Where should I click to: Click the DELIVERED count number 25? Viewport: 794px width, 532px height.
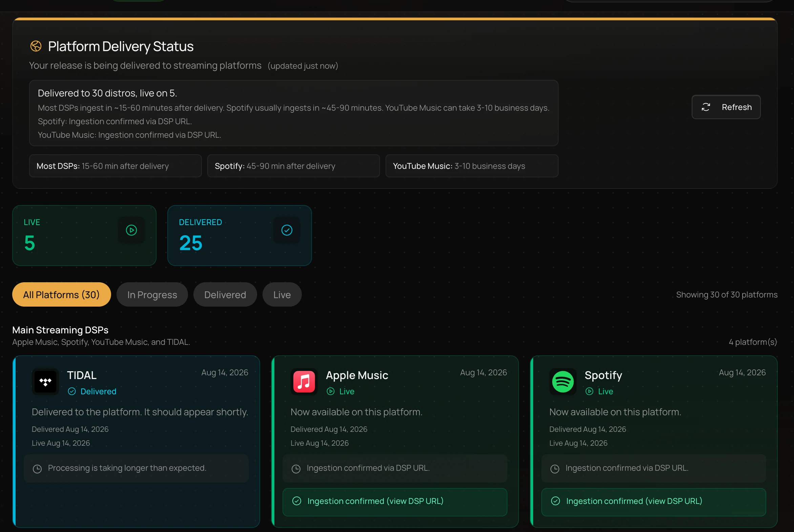click(191, 243)
